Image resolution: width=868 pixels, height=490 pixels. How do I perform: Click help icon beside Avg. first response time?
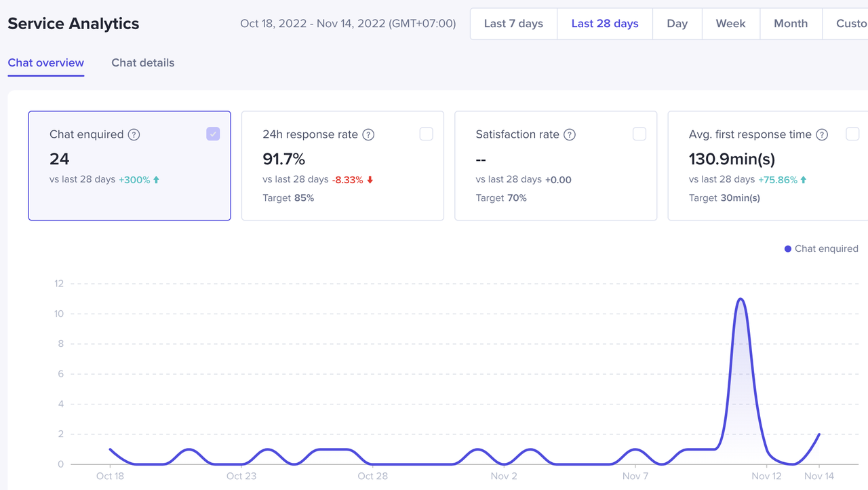click(822, 134)
